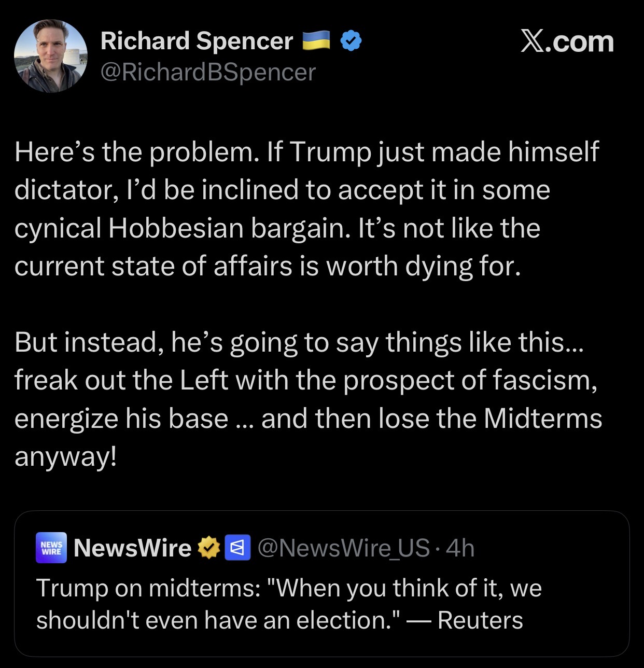This screenshot has height=668, width=644.
Task: Click the word Reuters in quoted post
Action: tap(480, 620)
